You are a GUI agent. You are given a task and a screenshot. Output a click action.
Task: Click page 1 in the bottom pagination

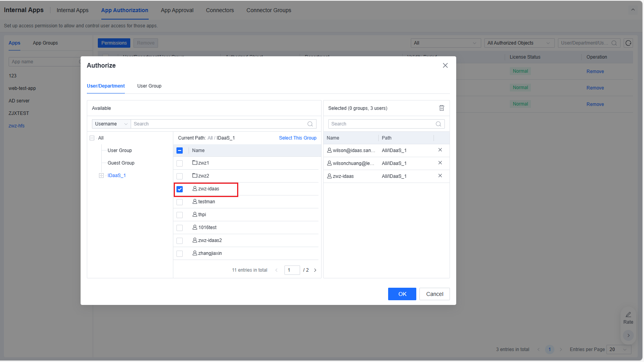[x=550, y=349]
